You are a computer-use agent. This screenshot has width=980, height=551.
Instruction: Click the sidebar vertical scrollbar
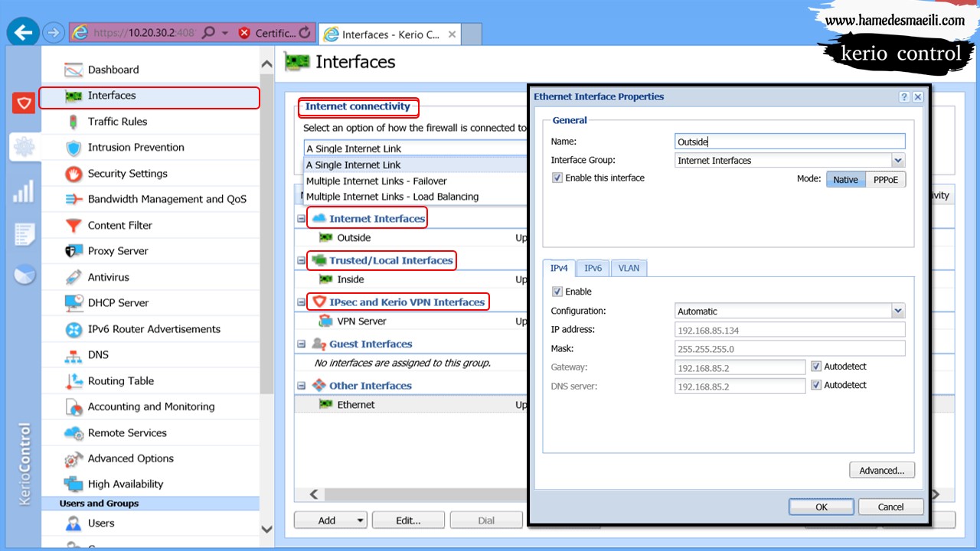coord(267,233)
